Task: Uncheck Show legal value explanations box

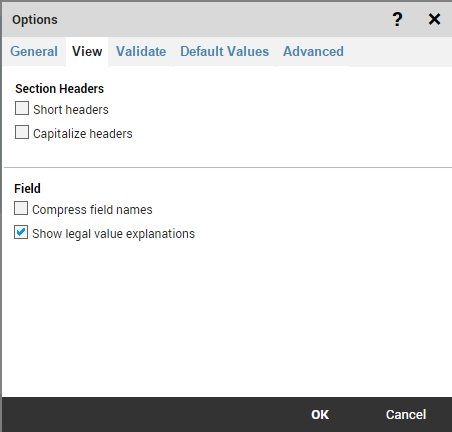Action: tap(21, 232)
